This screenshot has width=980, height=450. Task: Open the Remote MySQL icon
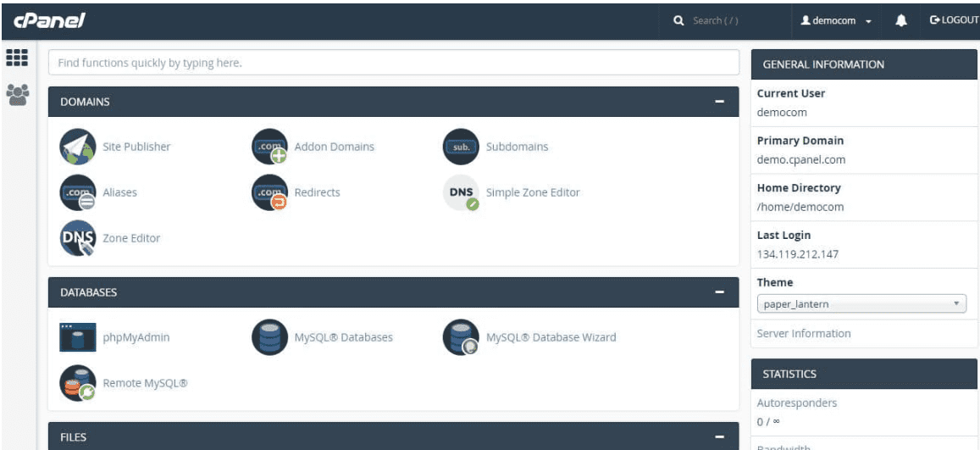[77, 383]
